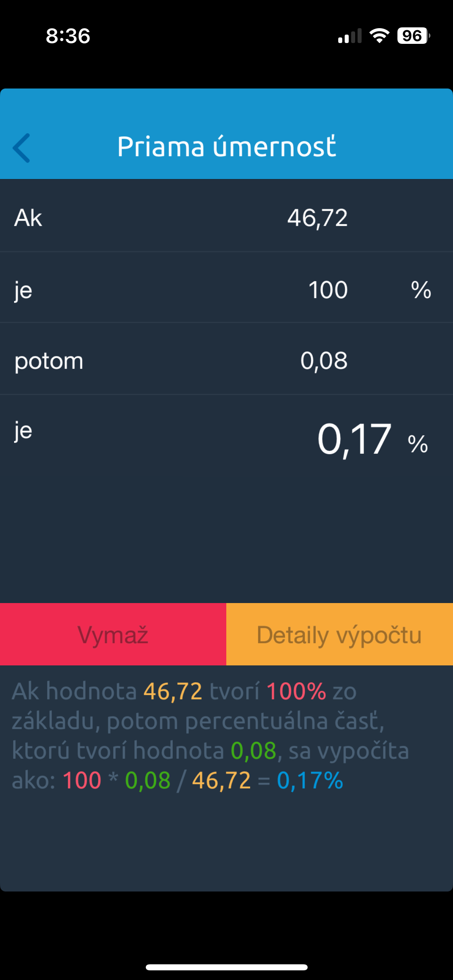Tap the percent symbol beside 0,17 result
Image resolution: width=453 pixels, height=980 pixels.
point(418,444)
